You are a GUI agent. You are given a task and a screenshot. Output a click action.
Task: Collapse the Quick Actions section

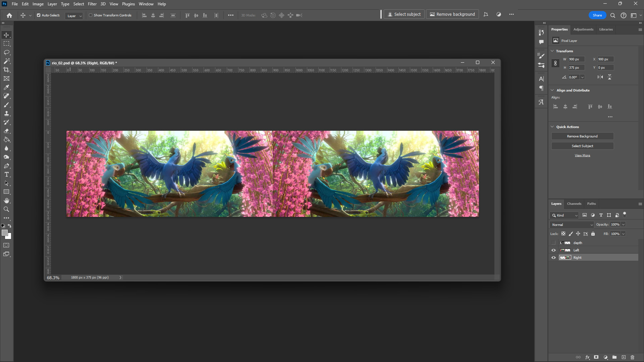[552, 127]
